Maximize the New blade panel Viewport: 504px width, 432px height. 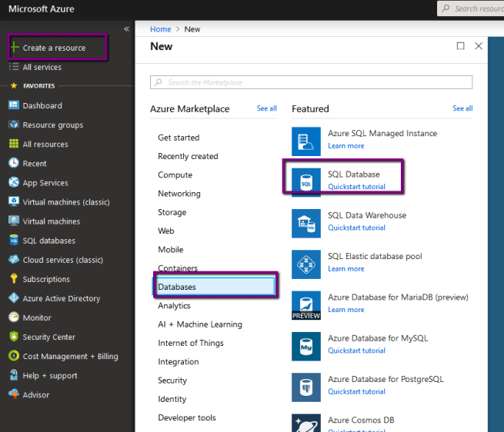(x=460, y=46)
